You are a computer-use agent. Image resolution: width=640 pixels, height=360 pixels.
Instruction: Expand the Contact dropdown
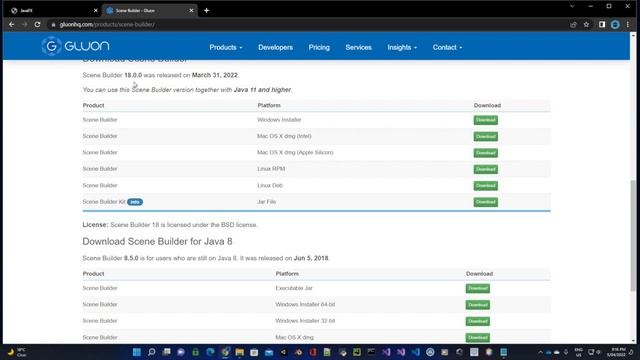[447, 47]
